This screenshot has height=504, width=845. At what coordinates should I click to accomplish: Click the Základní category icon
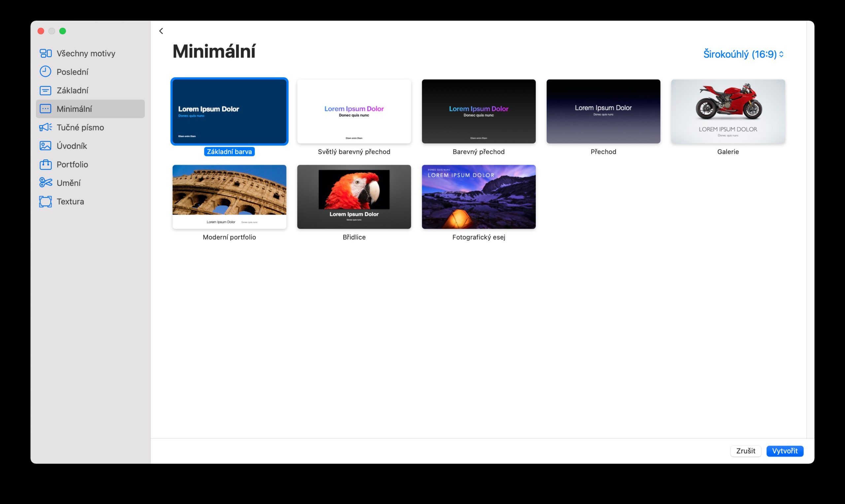coord(46,90)
